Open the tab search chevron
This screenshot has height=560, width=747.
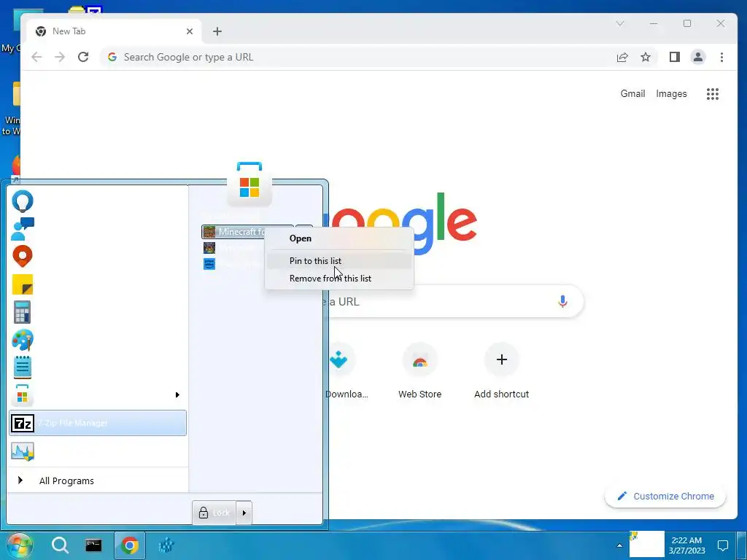tap(620, 23)
